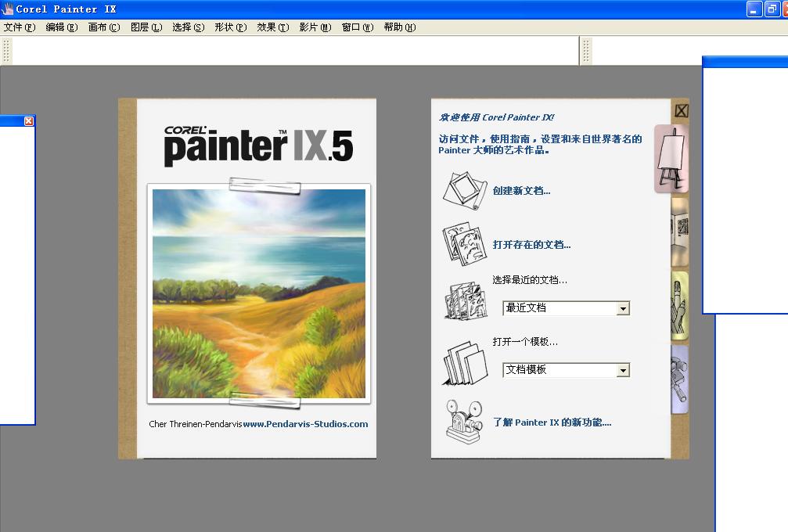Open the 窗口(W) menu
This screenshot has width=788, height=532.
coord(358,27)
